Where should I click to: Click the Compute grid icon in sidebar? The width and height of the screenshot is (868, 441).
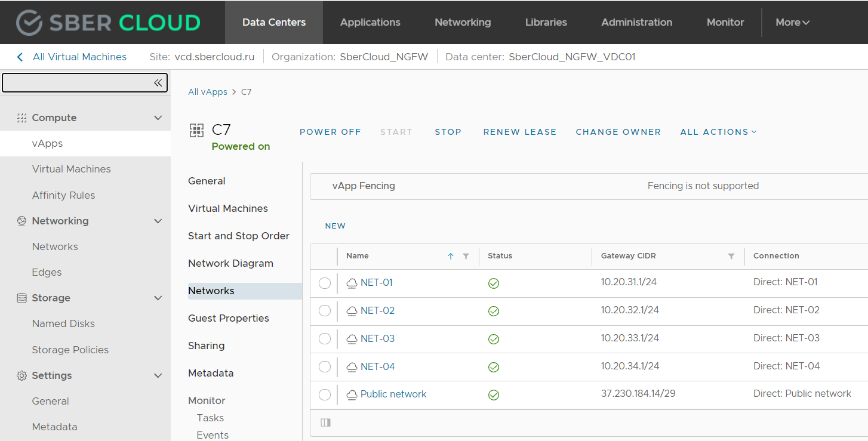click(21, 118)
